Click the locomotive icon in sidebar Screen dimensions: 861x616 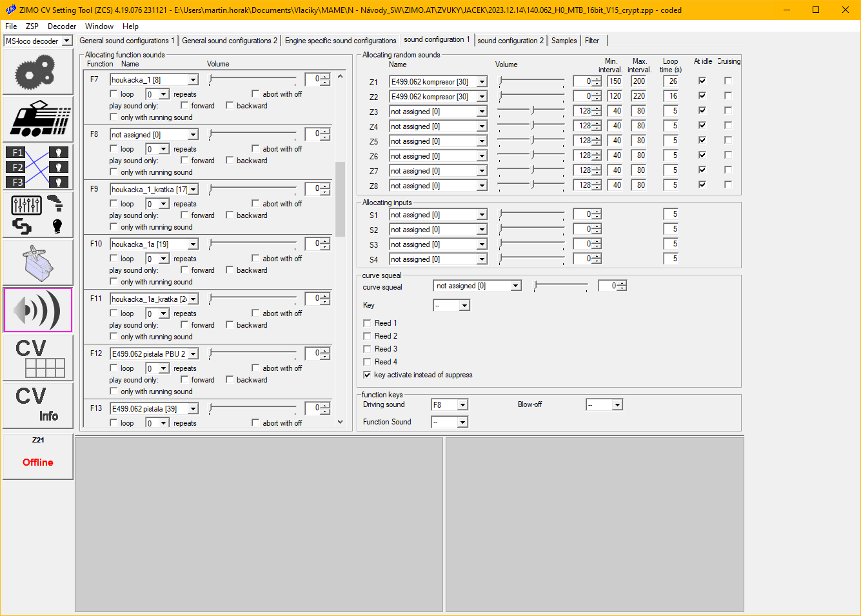[x=37, y=119]
